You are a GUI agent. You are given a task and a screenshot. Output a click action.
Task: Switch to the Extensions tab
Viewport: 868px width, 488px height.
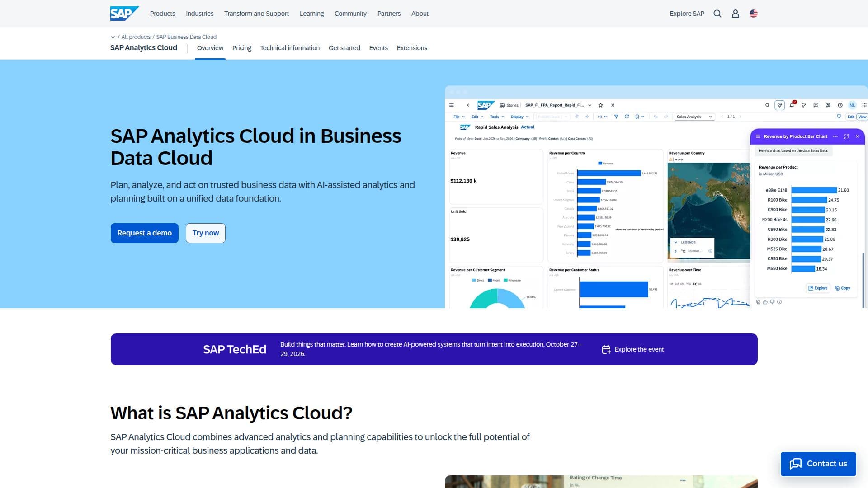(411, 48)
